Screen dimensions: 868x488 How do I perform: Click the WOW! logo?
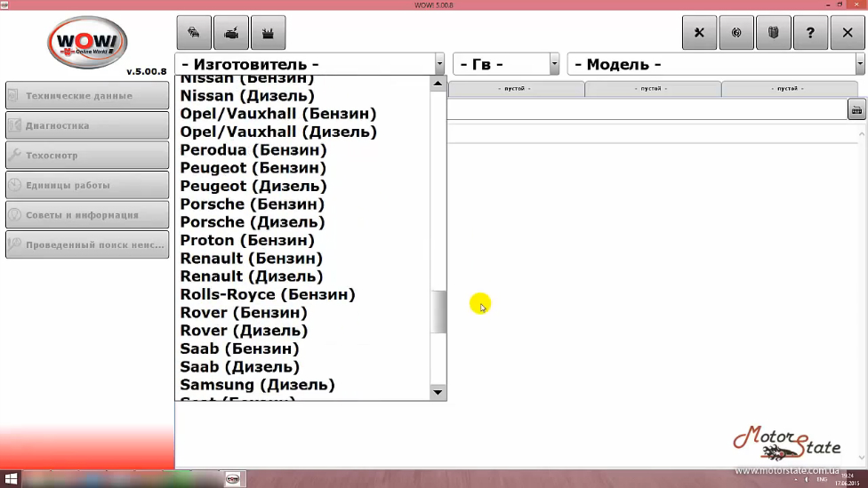[x=87, y=43]
